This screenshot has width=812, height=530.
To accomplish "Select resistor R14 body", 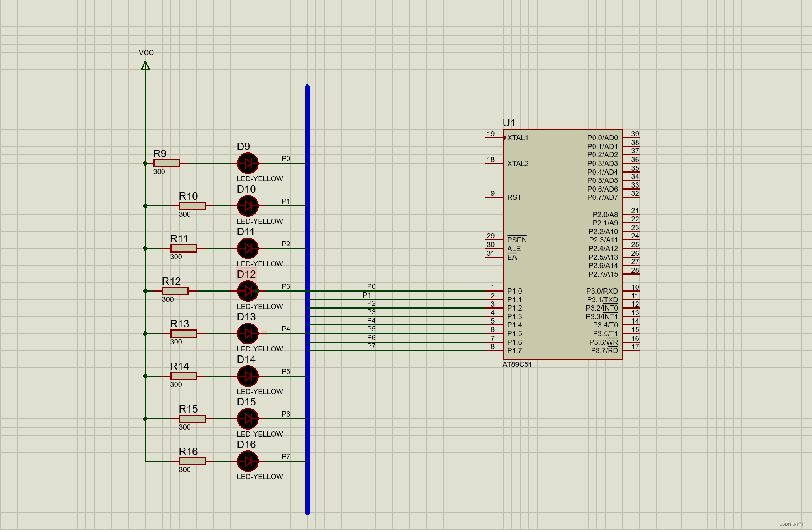I will (x=184, y=376).
